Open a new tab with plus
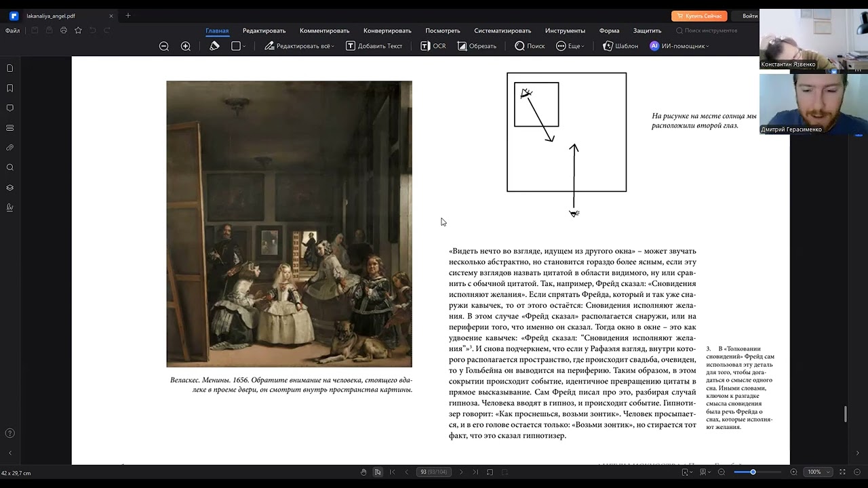 tap(128, 16)
